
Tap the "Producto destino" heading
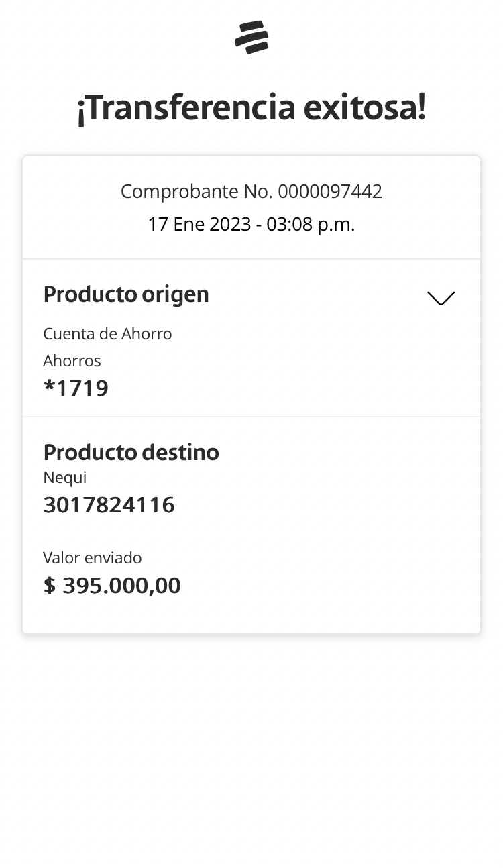131,453
